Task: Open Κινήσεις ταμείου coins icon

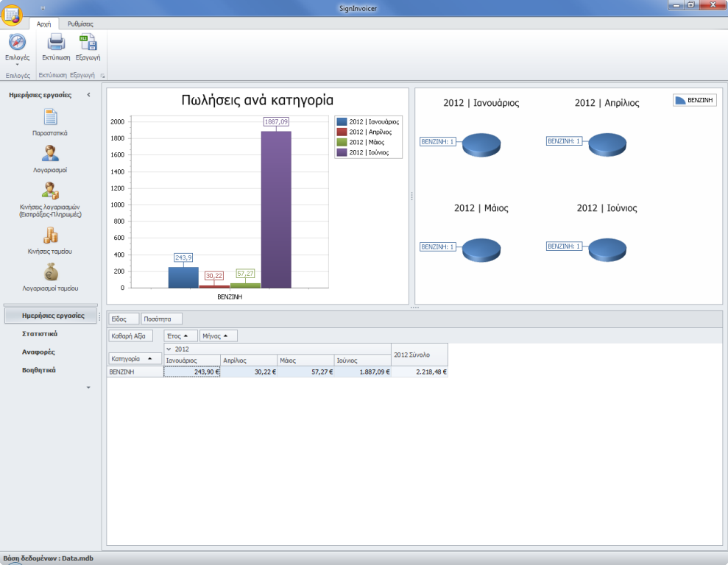Action: click(50, 235)
